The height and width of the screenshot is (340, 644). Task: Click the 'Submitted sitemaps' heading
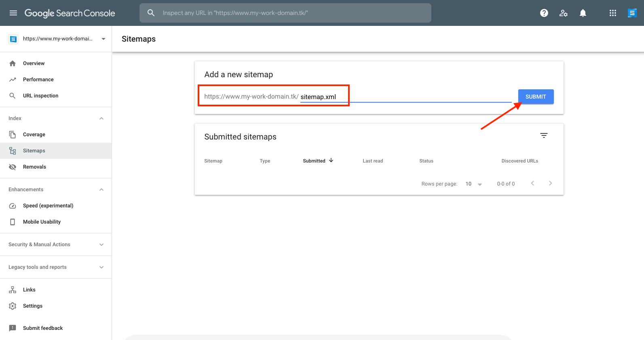pos(240,137)
